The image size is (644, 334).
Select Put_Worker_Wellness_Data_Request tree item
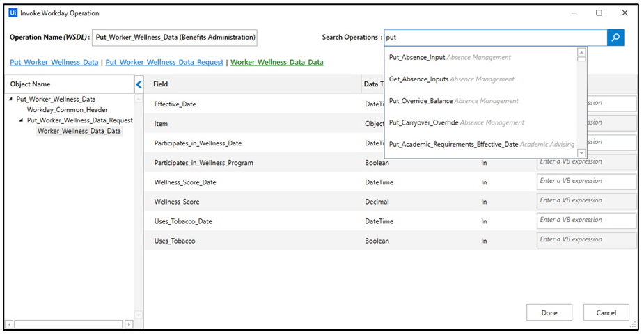pos(79,120)
